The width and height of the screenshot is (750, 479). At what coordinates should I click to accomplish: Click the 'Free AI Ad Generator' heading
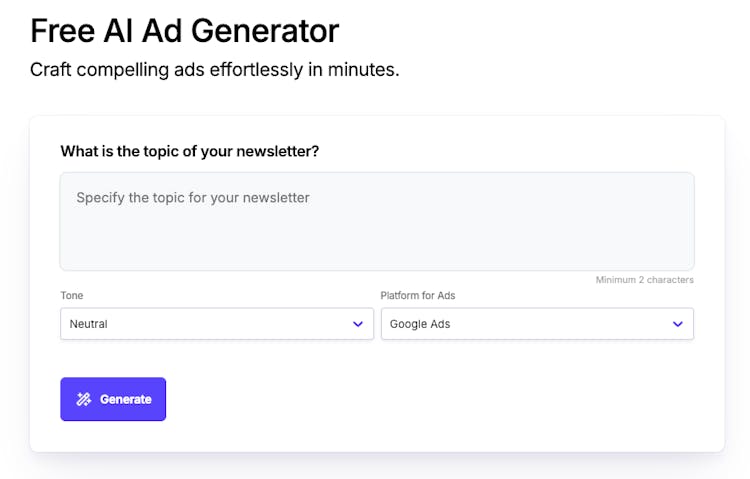(185, 31)
